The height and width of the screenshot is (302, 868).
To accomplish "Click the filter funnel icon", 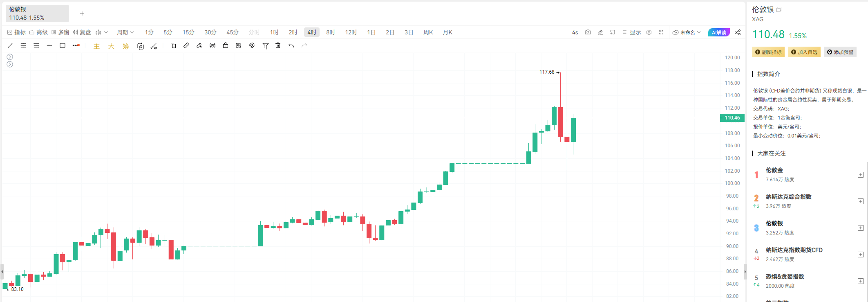I will (x=266, y=46).
